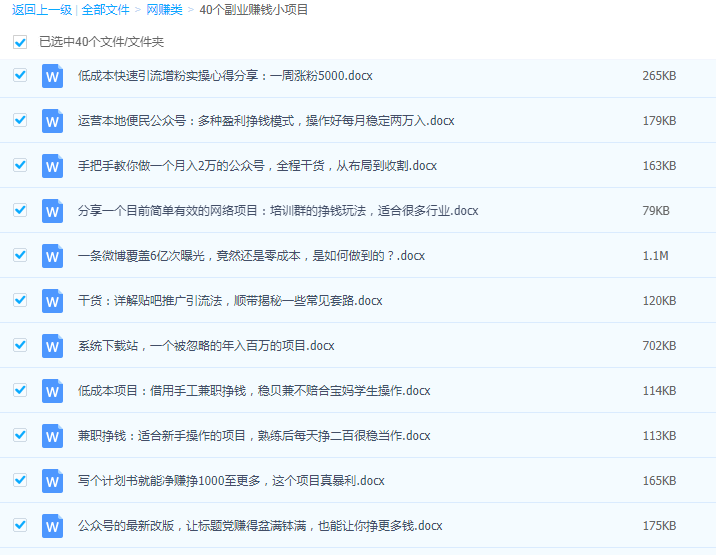The height and width of the screenshot is (555, 716).
Task: Click the 265KB size value
Action: click(x=659, y=76)
